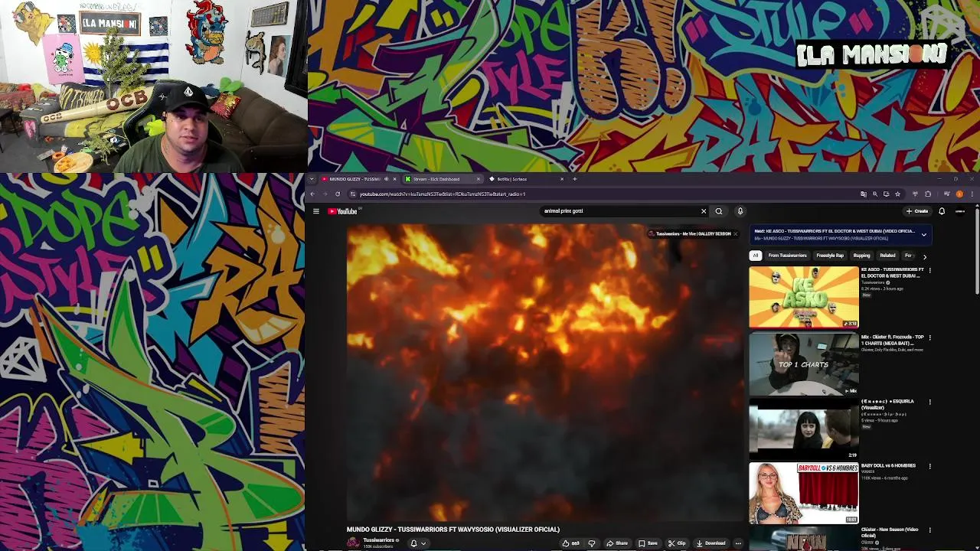
Task: Click the browser address bar URL
Action: 443,194
